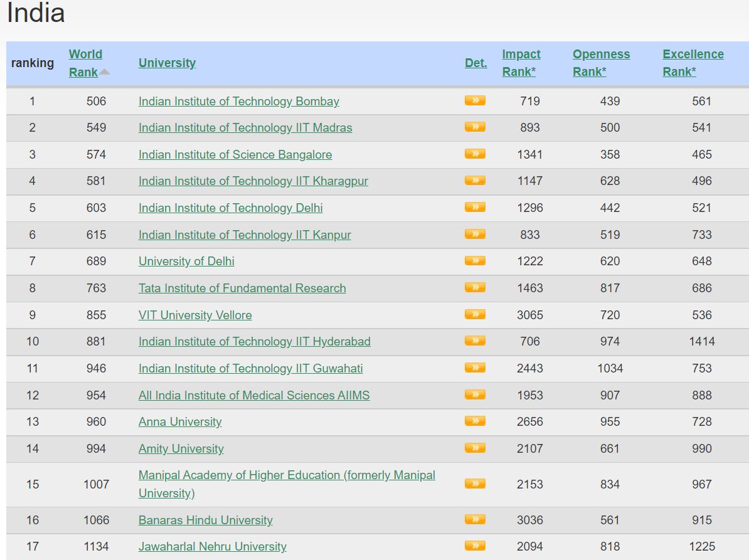Select impact rank value 1147
Screen dimensions: 749x560
coord(529,181)
